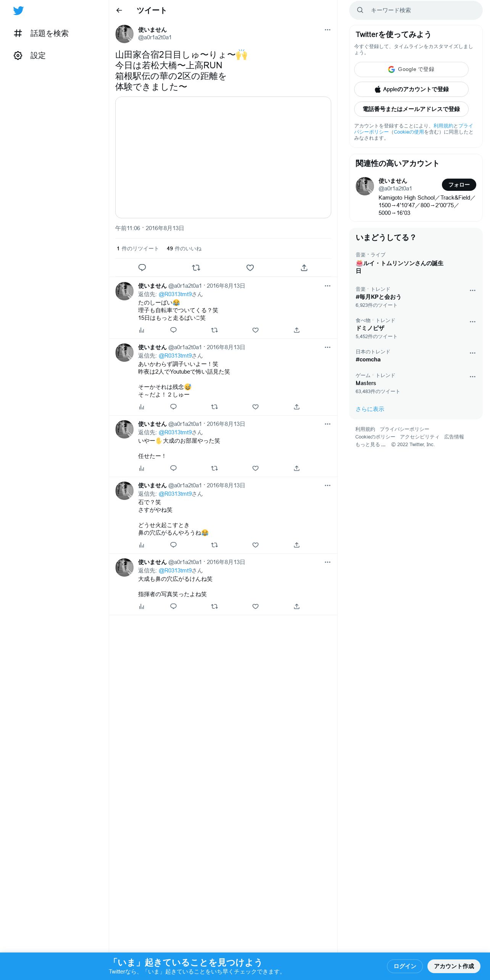The image size is (490, 980).
Task: Open more options for #毎月KPと会おう trend
Action: click(x=472, y=290)
